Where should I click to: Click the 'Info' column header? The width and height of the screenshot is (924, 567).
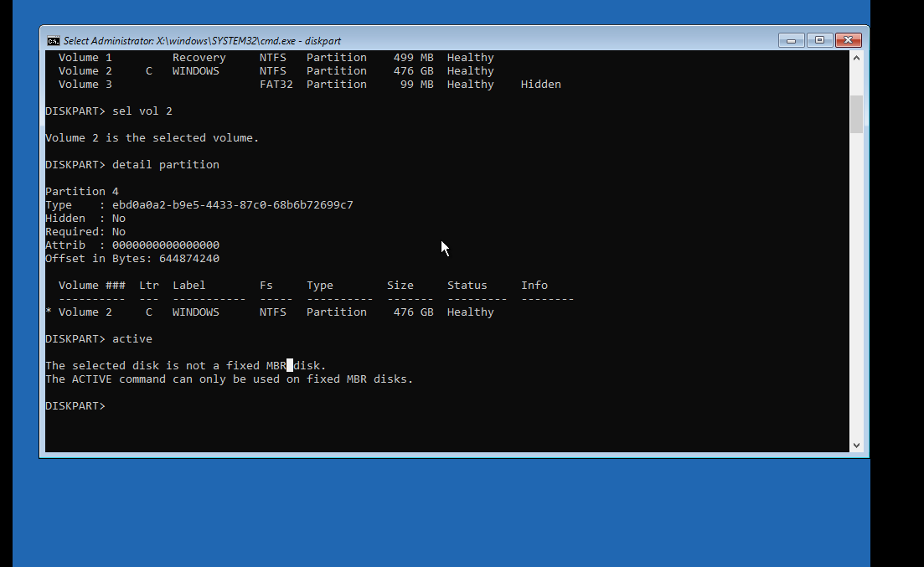(x=534, y=286)
